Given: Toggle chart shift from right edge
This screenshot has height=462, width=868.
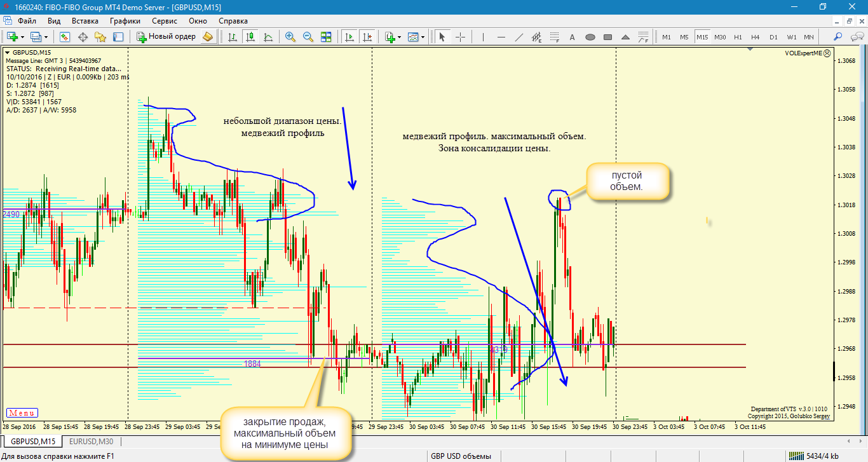Looking at the screenshot, I should point(367,37).
